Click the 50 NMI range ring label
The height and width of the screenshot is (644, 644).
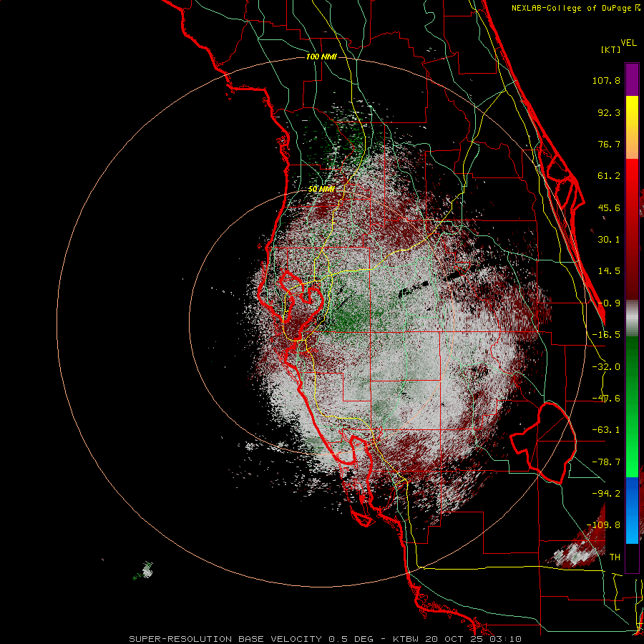pos(321,189)
